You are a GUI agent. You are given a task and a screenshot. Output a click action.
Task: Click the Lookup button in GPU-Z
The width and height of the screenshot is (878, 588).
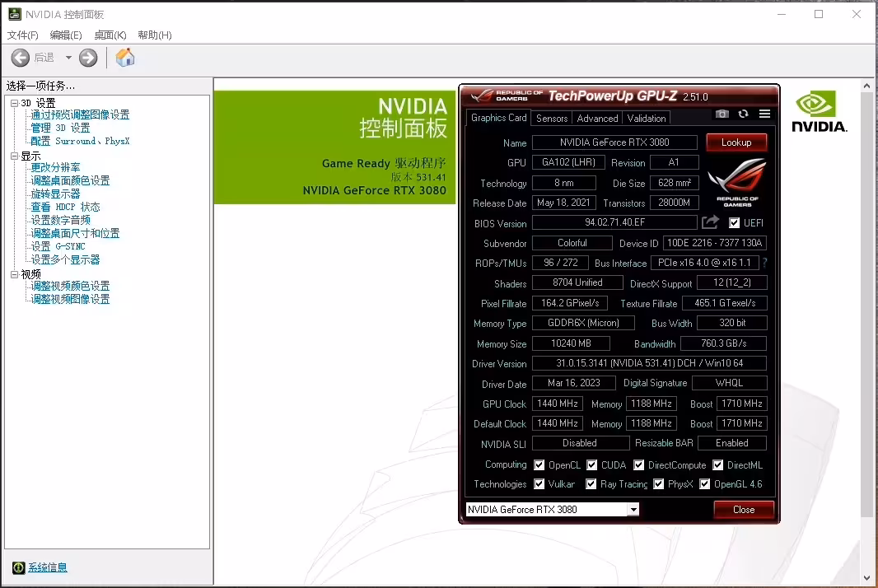click(x=736, y=142)
